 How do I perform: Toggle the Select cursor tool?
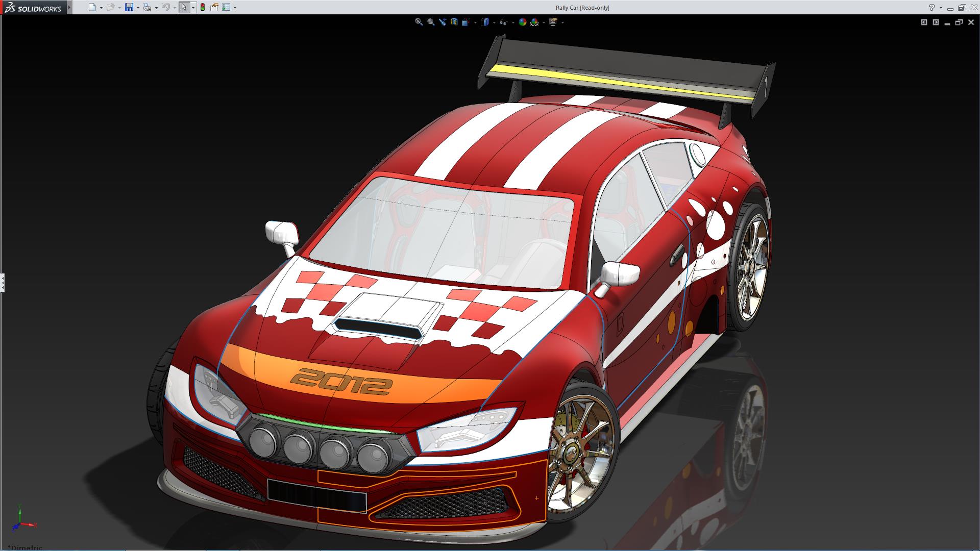(184, 7)
